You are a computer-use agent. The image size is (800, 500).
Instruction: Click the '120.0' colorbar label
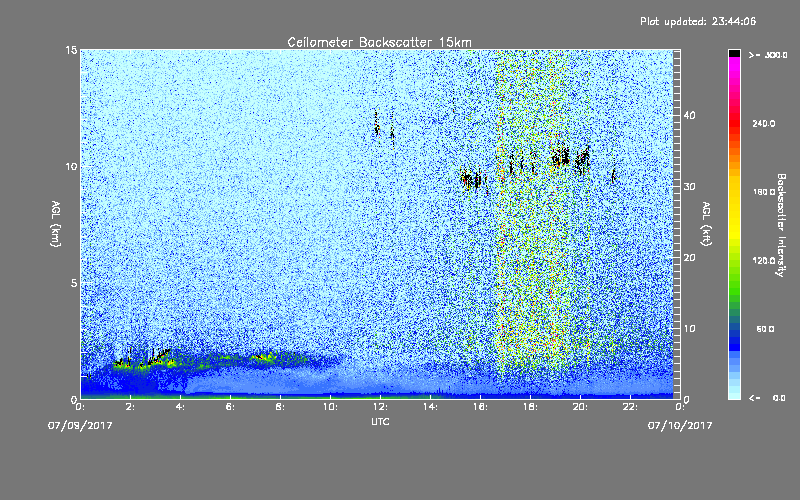[764, 260]
